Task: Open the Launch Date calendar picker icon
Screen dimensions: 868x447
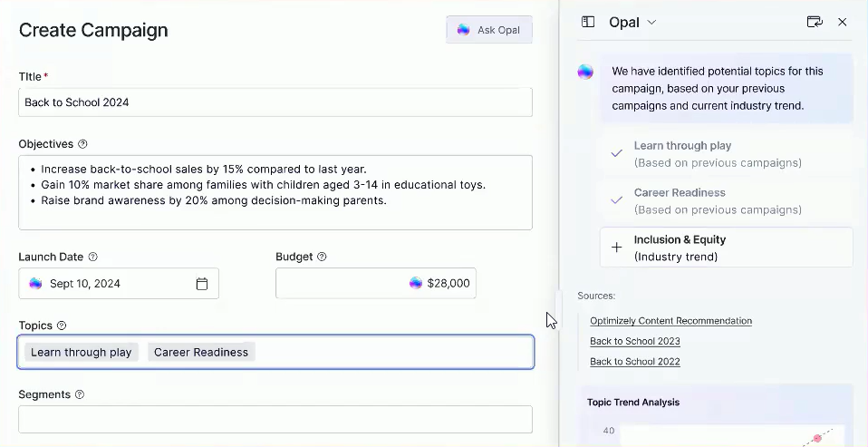Action: tap(202, 284)
